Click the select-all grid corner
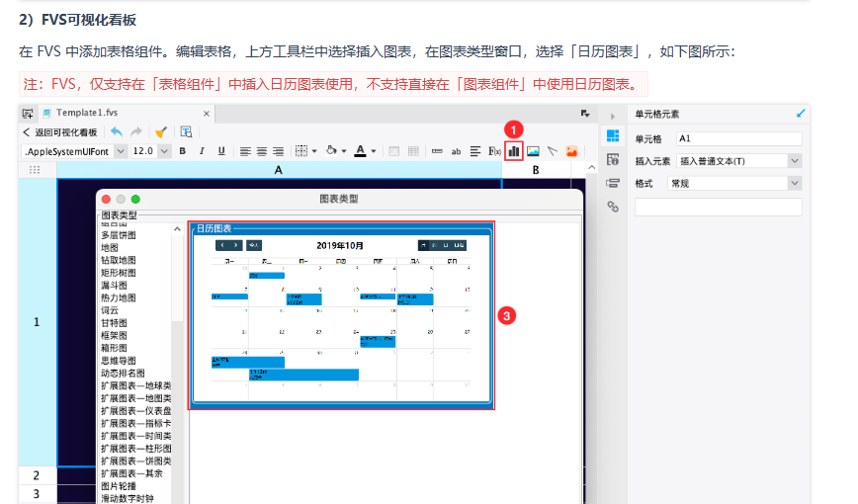The height and width of the screenshot is (504, 858). point(35,170)
